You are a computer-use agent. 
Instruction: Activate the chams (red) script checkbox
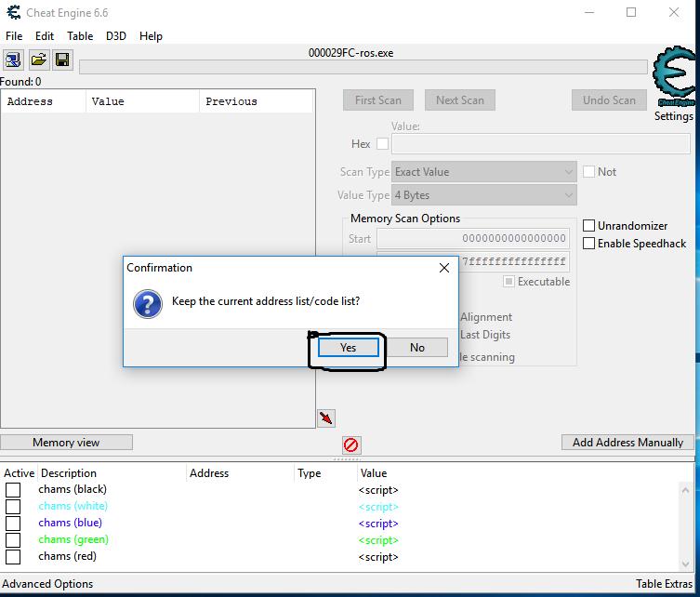coord(13,557)
